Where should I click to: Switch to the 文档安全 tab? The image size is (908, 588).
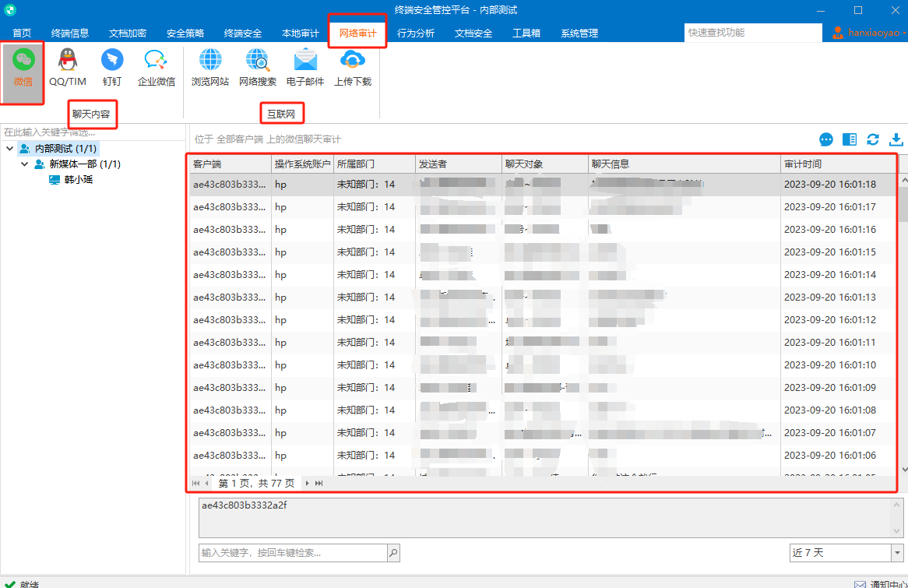click(473, 33)
